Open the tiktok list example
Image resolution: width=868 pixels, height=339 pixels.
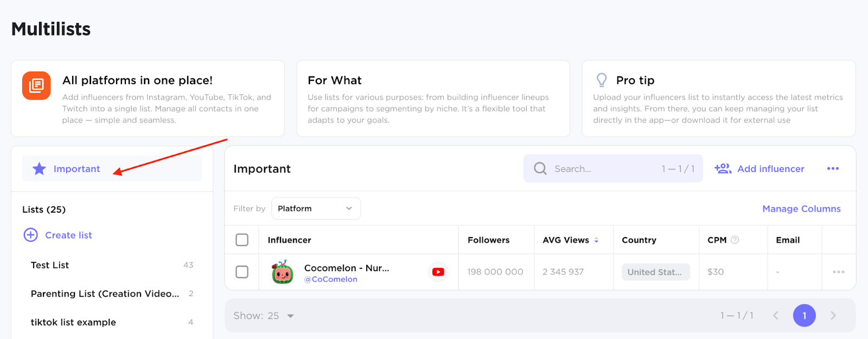(x=73, y=322)
